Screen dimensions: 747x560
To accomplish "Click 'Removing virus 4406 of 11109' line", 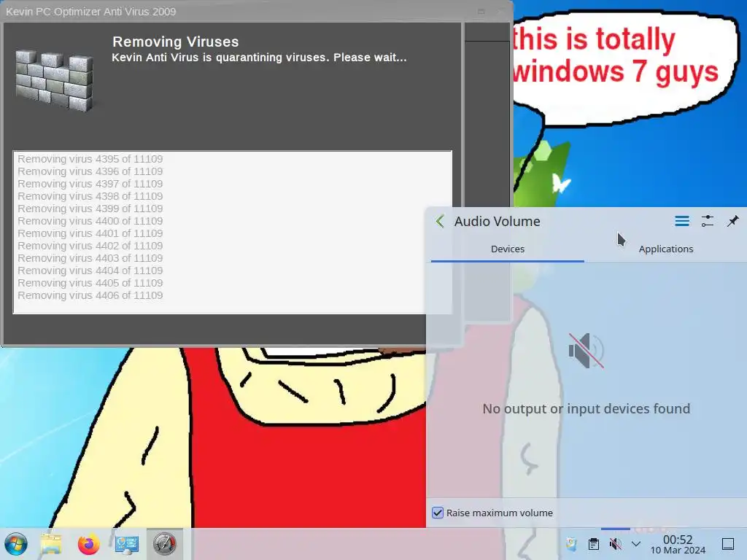I will (90, 295).
